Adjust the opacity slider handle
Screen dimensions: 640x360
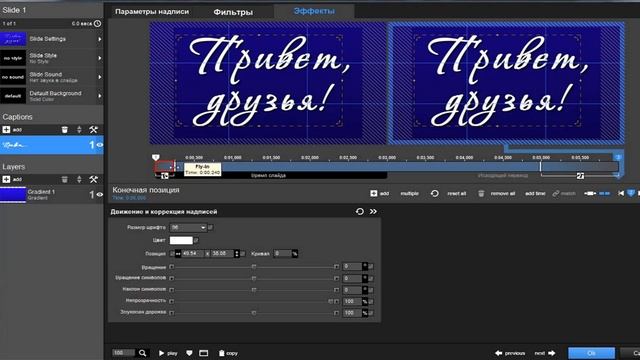click(331, 301)
